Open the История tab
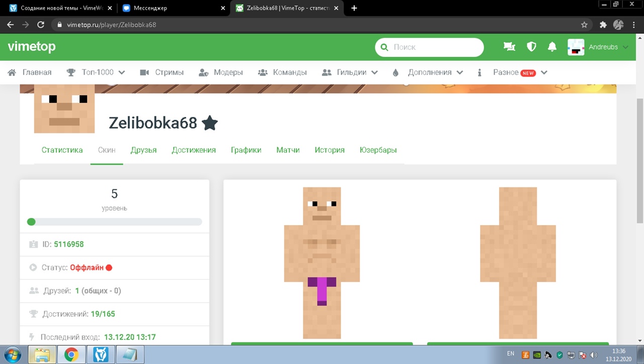The height and width of the screenshot is (364, 644). pyautogui.click(x=330, y=150)
